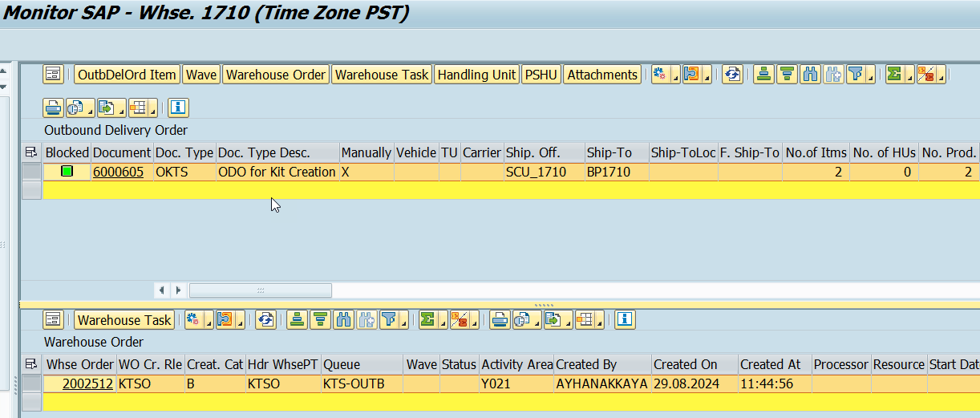
Task: Refresh the Outbound Delivery Order list
Action: pyautogui.click(x=731, y=75)
